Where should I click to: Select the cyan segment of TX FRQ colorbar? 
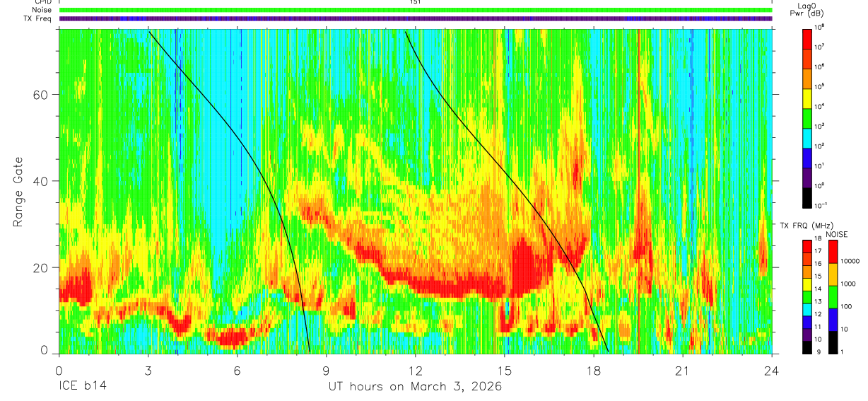click(807, 308)
